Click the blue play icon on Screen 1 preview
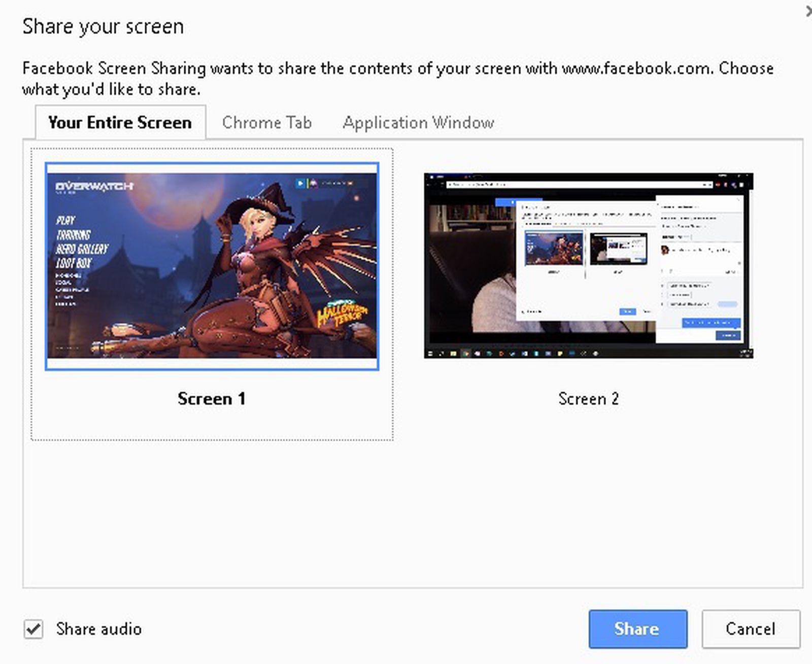This screenshot has width=812, height=664. [299, 183]
